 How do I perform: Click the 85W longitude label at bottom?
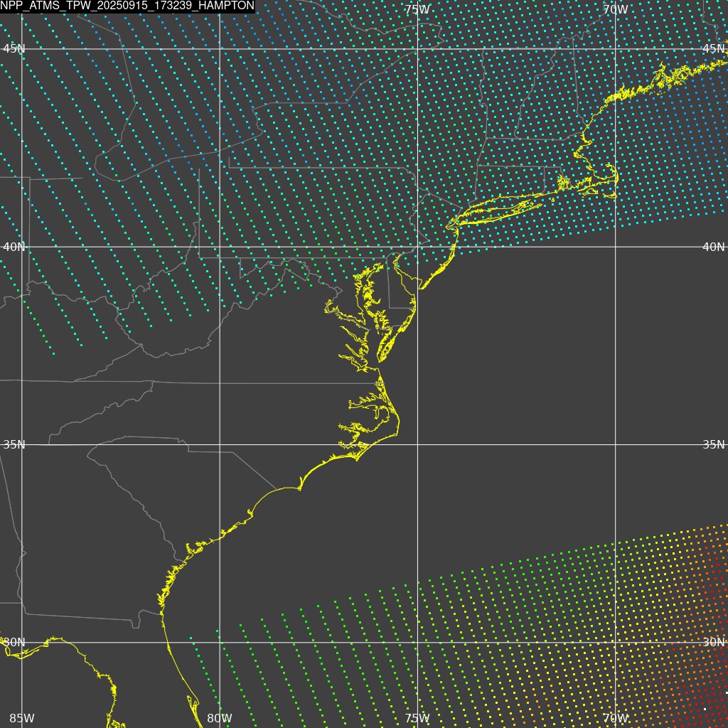pos(22,718)
